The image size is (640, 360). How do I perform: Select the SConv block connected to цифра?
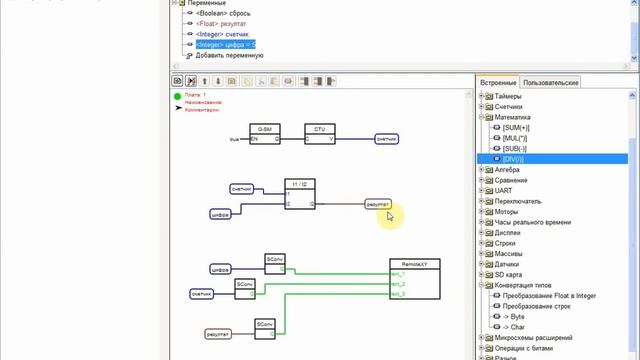click(275, 264)
